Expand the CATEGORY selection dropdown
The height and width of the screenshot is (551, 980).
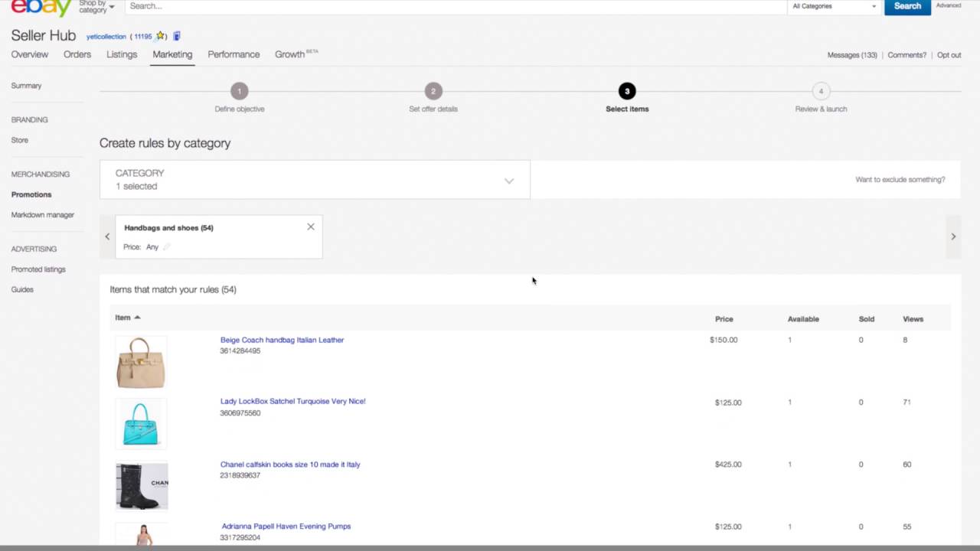315,180
